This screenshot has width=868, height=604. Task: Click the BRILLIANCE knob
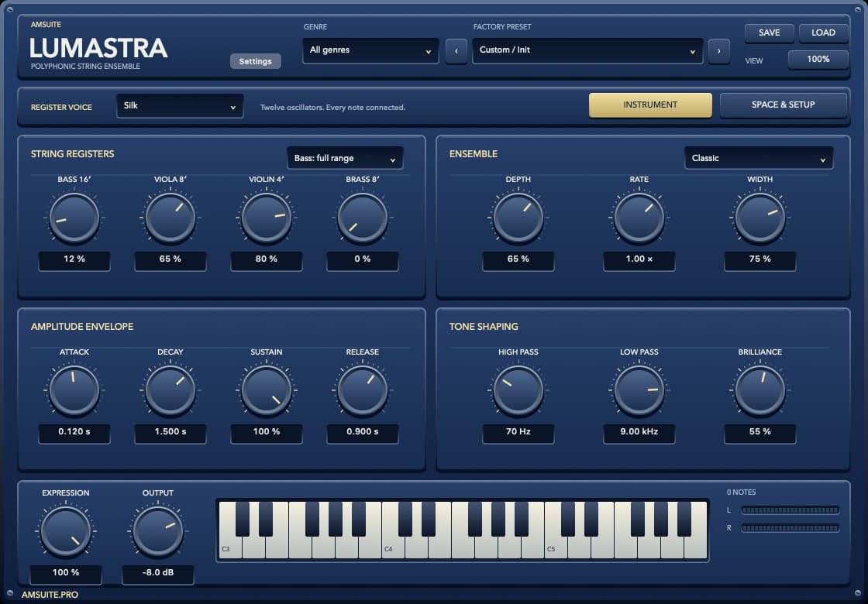pyautogui.click(x=760, y=390)
